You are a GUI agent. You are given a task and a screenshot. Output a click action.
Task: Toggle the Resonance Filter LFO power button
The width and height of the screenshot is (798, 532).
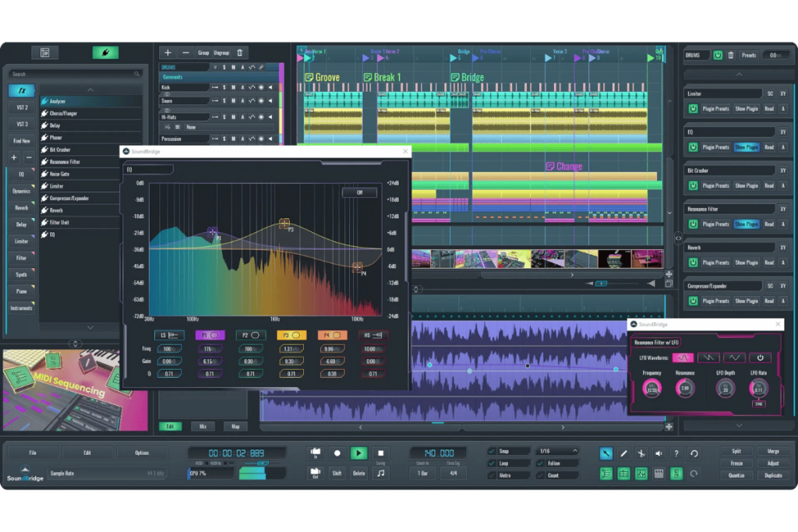(x=760, y=358)
